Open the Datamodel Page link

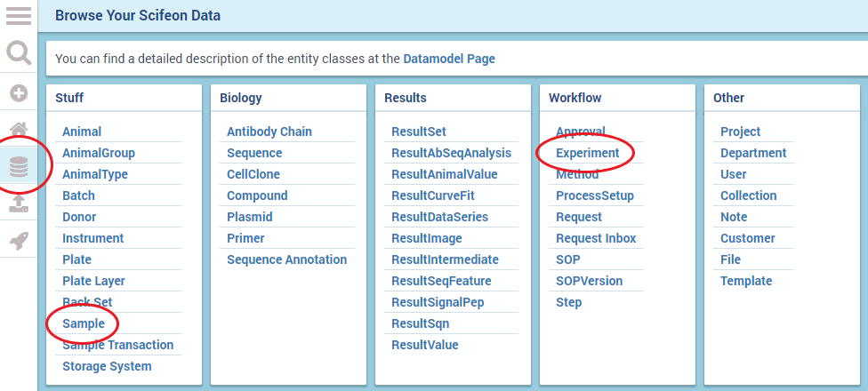click(x=449, y=59)
